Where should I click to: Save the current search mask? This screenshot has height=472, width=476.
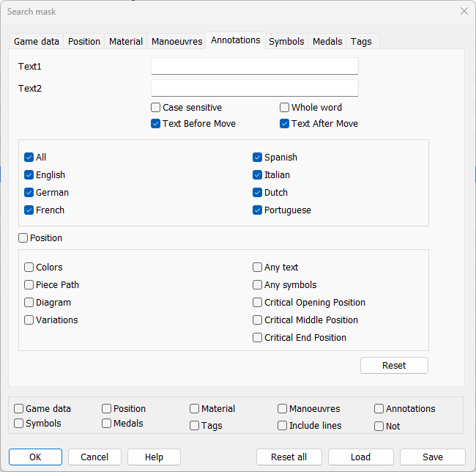(433, 457)
